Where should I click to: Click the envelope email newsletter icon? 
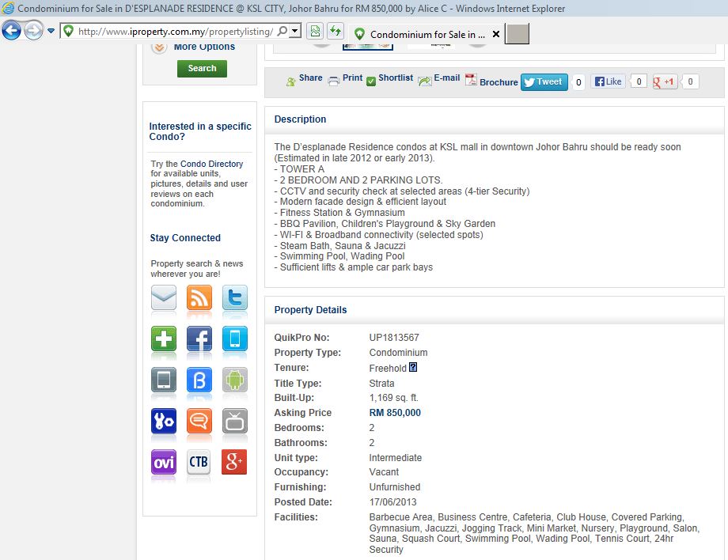tap(164, 297)
